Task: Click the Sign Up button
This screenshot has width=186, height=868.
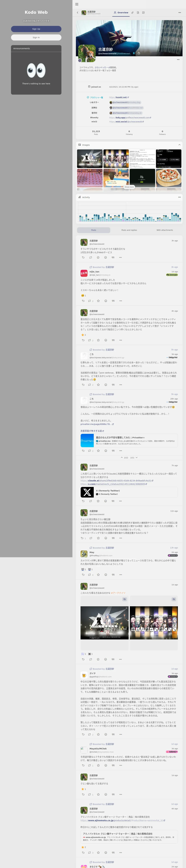Action: point(36,29)
